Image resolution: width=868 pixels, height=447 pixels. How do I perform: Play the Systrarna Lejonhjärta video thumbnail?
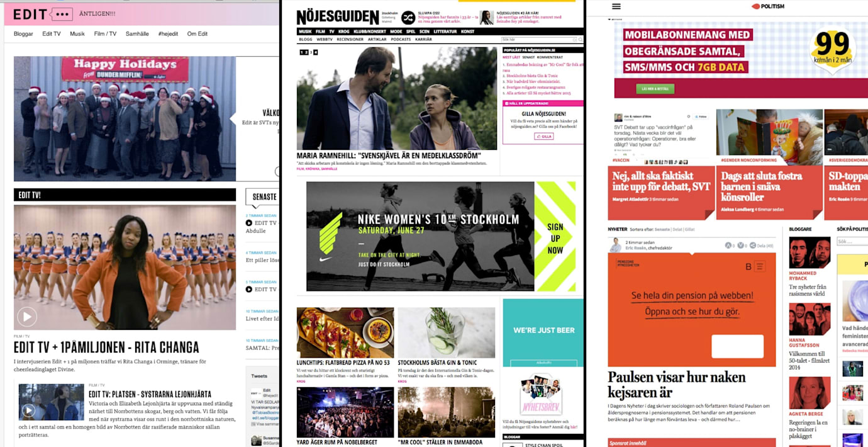(x=28, y=410)
